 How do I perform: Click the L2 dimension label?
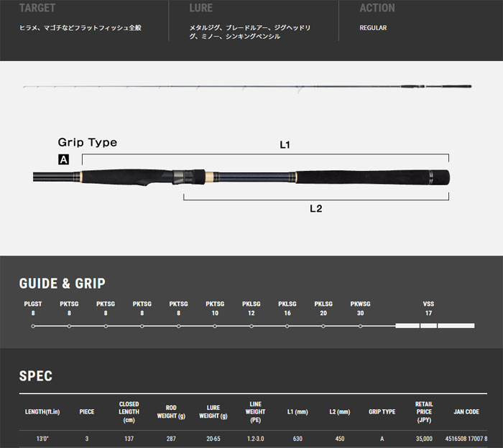tap(316, 209)
